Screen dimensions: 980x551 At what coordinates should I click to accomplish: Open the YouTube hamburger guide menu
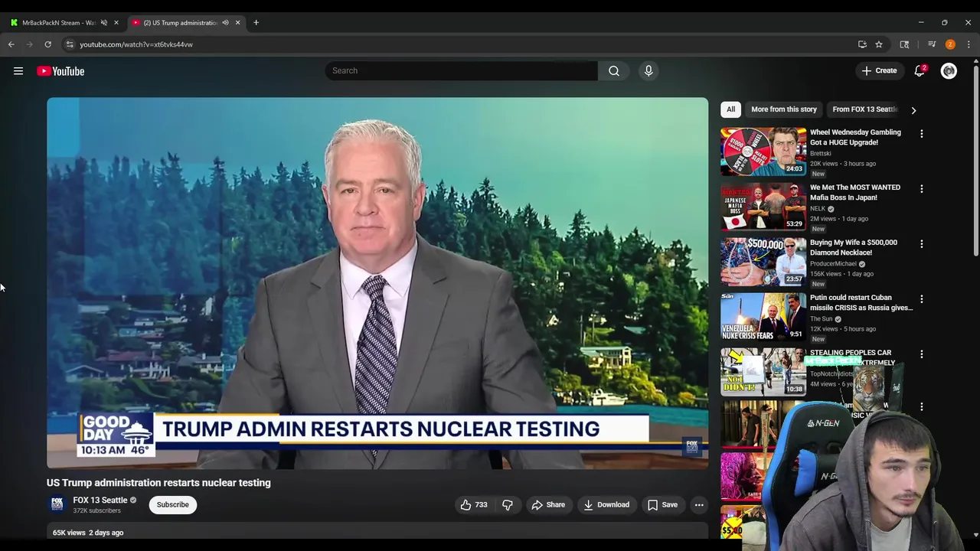coord(18,71)
